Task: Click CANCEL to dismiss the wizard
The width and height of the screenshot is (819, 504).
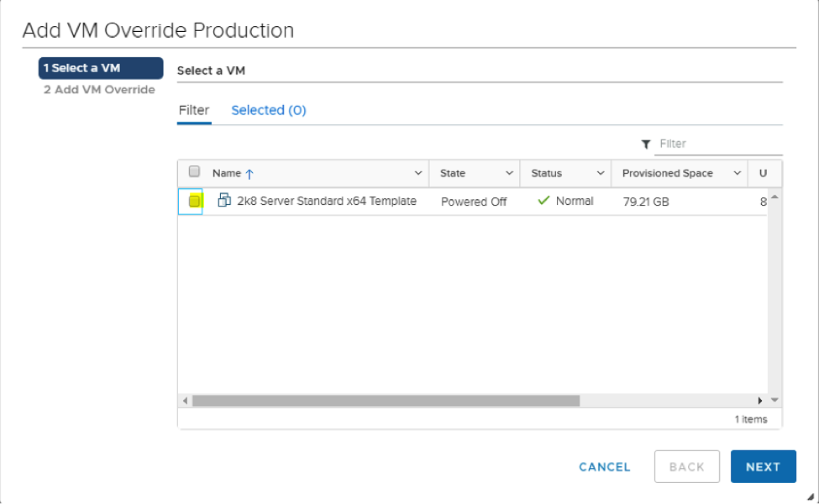Action: [x=604, y=467]
